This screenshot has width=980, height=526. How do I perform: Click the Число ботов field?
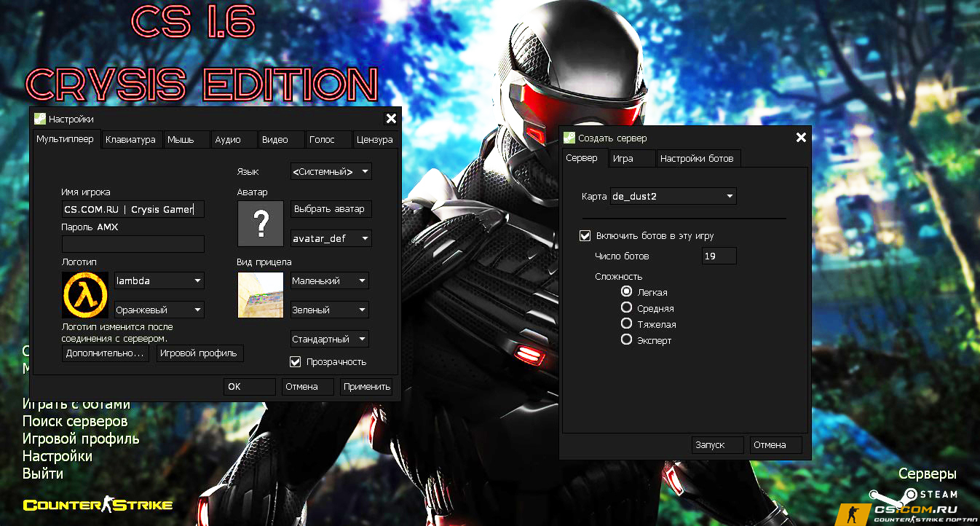(x=719, y=256)
